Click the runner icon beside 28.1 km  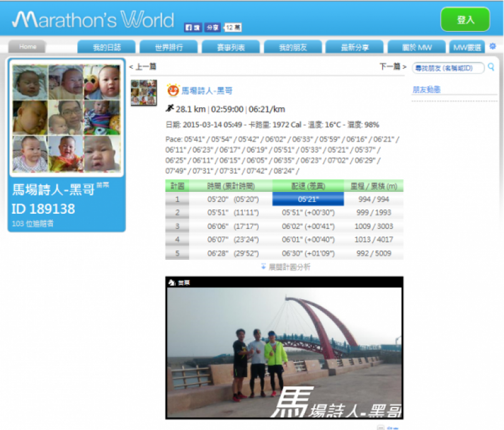click(x=170, y=108)
